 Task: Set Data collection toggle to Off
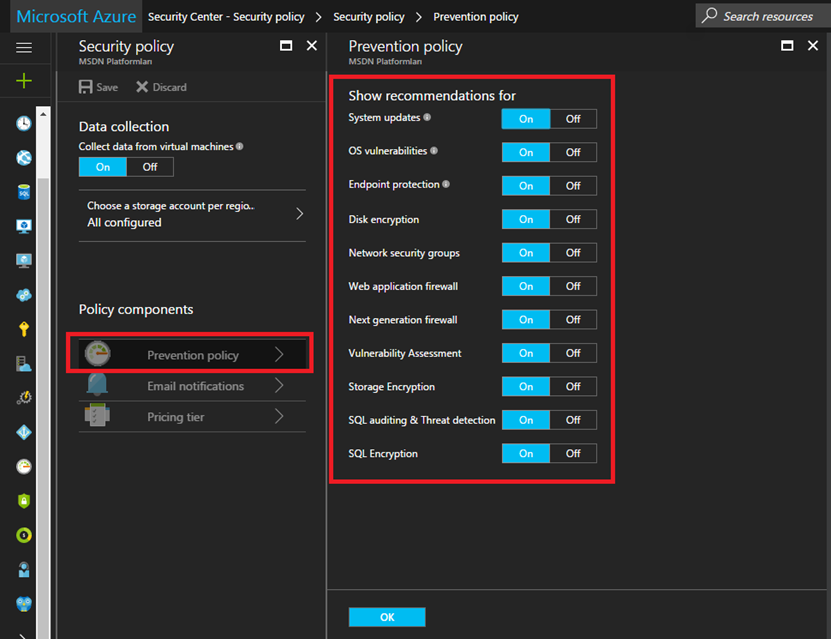click(150, 167)
